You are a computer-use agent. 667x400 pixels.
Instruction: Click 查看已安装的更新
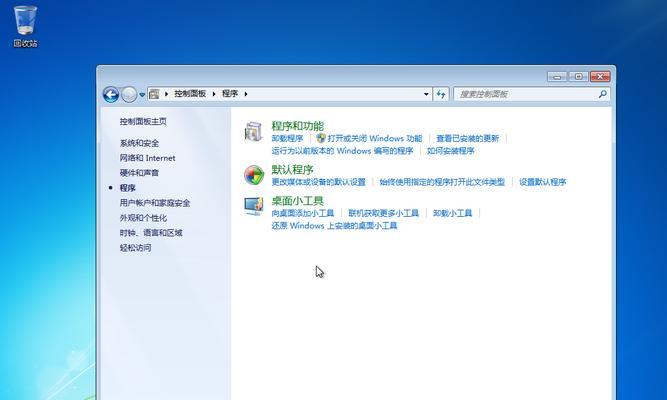467,138
